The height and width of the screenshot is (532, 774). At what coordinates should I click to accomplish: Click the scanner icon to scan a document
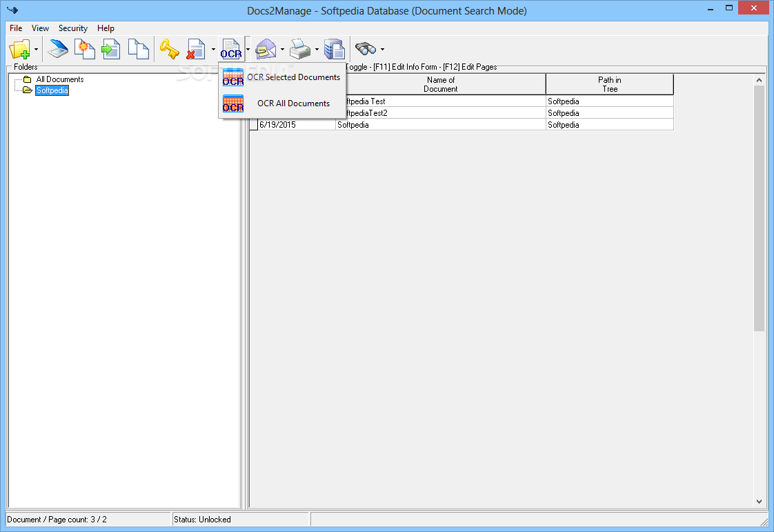click(x=58, y=49)
